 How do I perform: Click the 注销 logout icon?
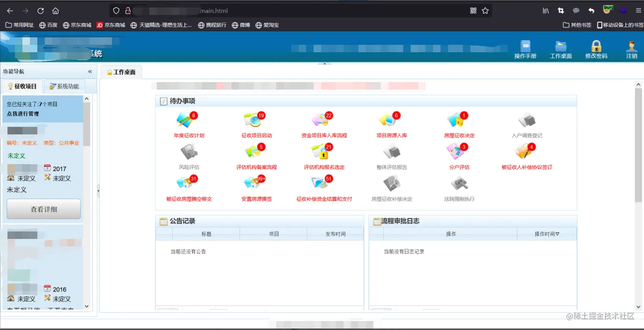632,46
